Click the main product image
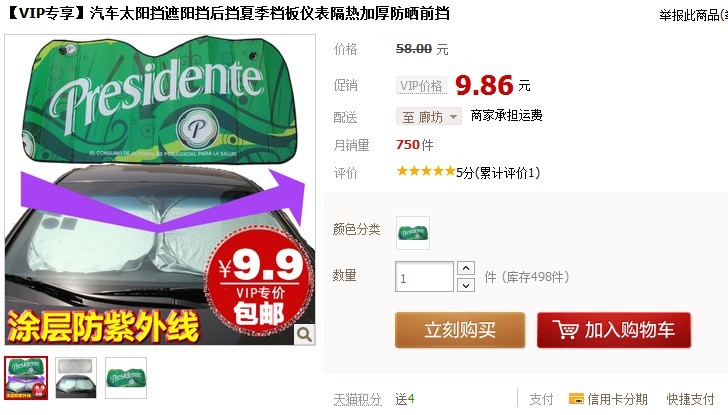This screenshot has height=415, width=728. [x=160, y=190]
